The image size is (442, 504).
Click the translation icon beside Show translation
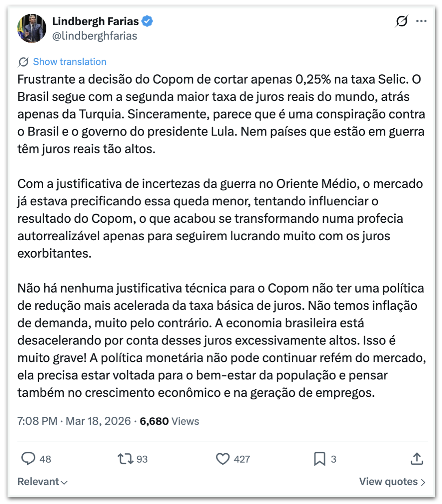[23, 62]
